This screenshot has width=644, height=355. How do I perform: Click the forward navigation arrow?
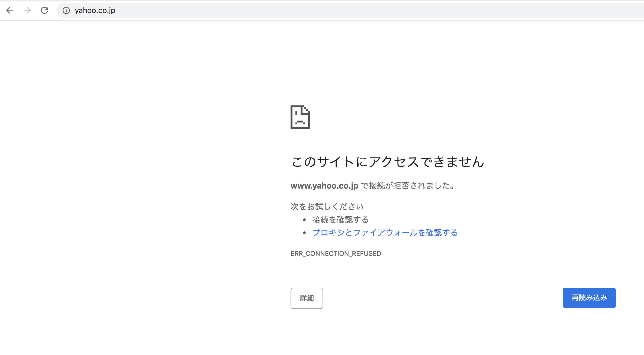click(x=27, y=10)
